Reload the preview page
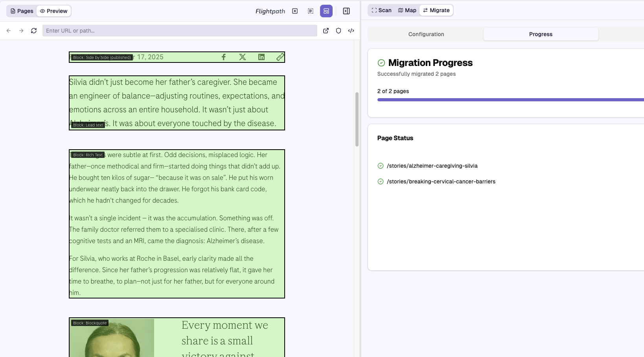The width and height of the screenshot is (644, 357). point(34,31)
